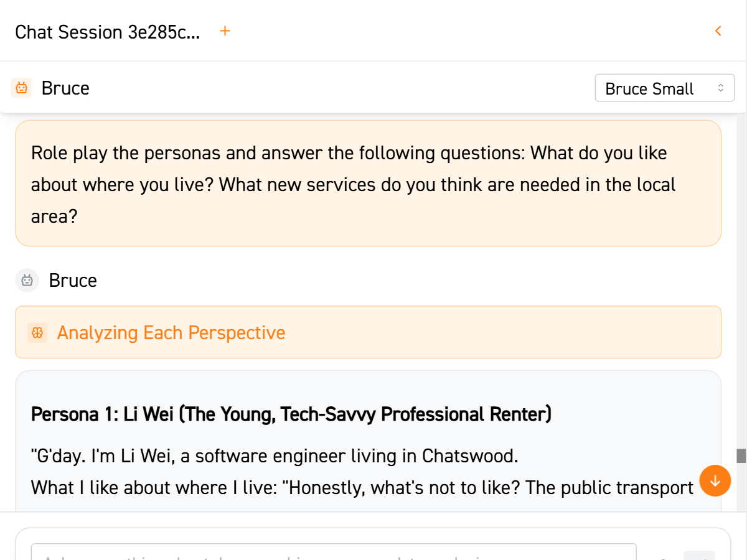Screen dimensions: 747x560
Task: Start a new chat with the plus icon
Action: point(225,31)
